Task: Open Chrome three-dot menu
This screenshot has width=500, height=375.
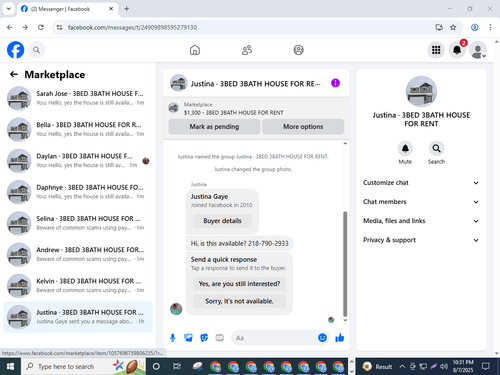Action: coord(490,27)
